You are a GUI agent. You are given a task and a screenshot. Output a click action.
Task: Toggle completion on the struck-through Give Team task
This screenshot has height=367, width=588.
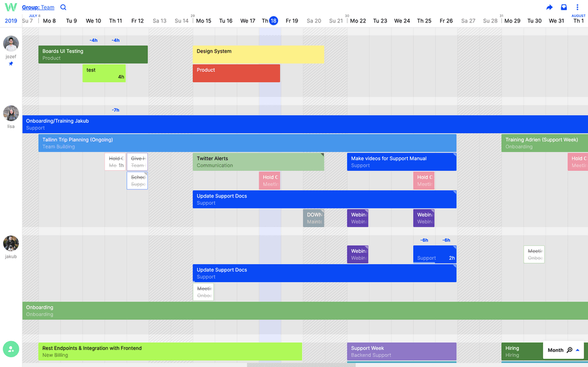tap(137, 161)
